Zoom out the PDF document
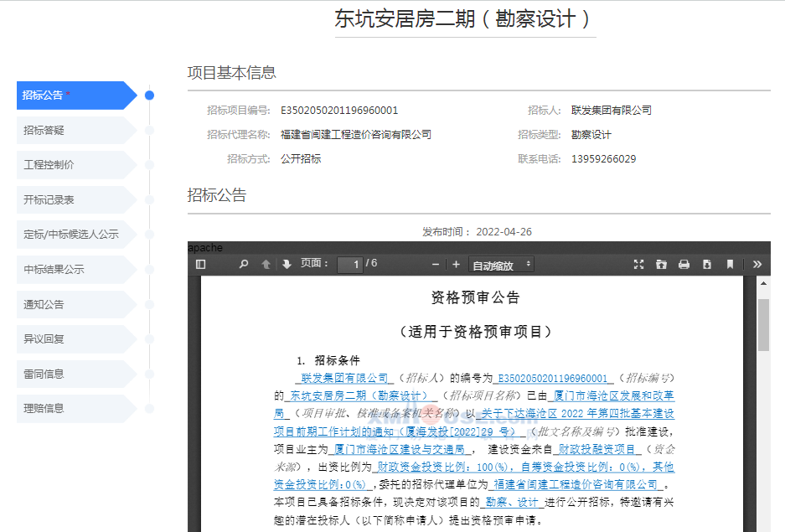Screen dimensions: 785x532 pyautogui.click(x=436, y=264)
